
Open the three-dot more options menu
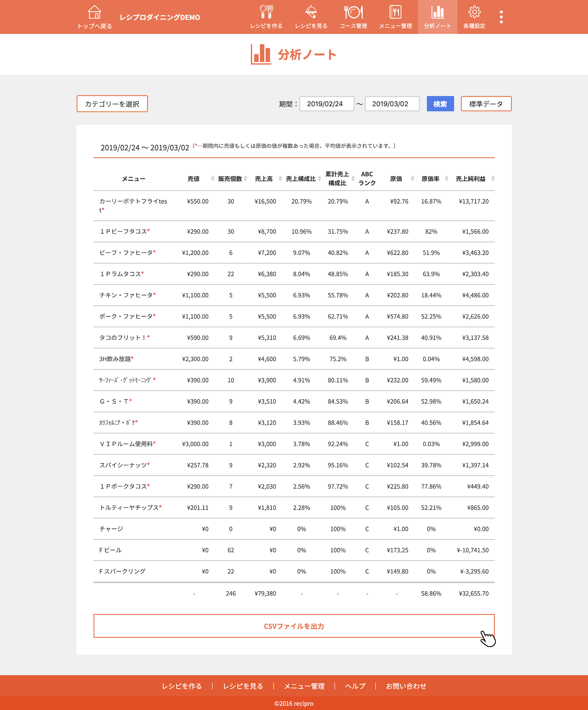tap(501, 17)
